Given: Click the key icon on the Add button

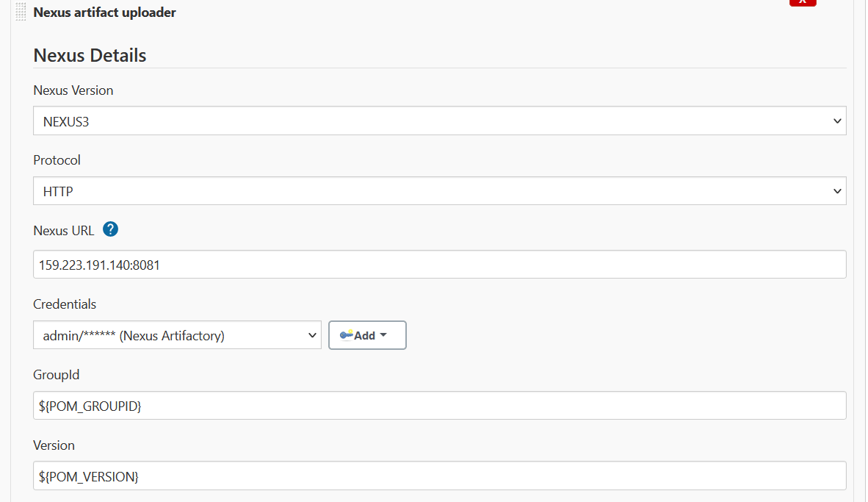Looking at the screenshot, I should point(347,335).
